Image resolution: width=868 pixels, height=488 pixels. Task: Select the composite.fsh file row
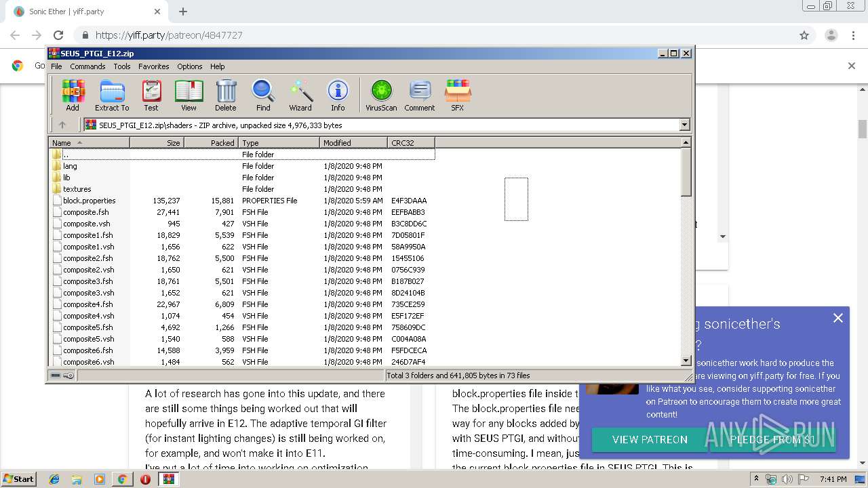[242, 212]
